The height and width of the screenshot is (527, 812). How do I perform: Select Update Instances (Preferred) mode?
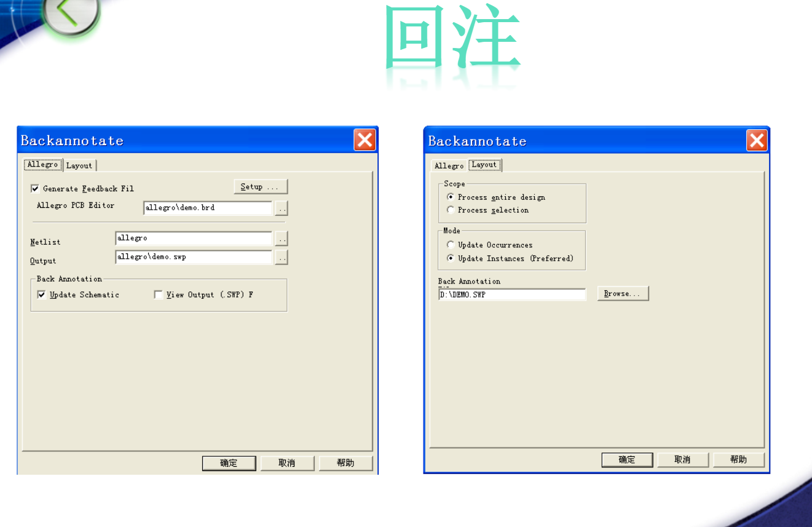coord(451,259)
